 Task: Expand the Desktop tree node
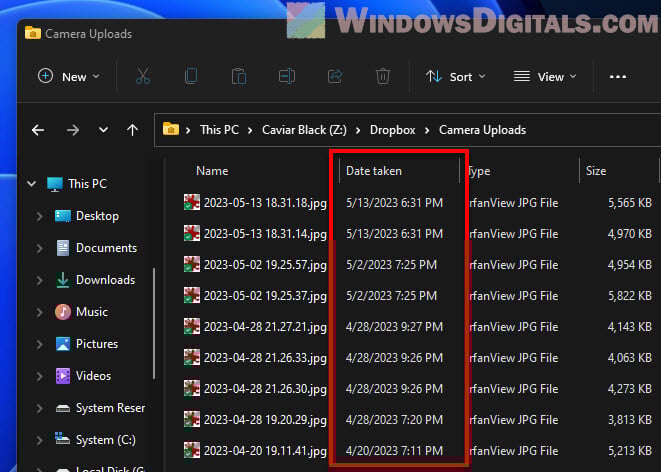click(x=39, y=216)
